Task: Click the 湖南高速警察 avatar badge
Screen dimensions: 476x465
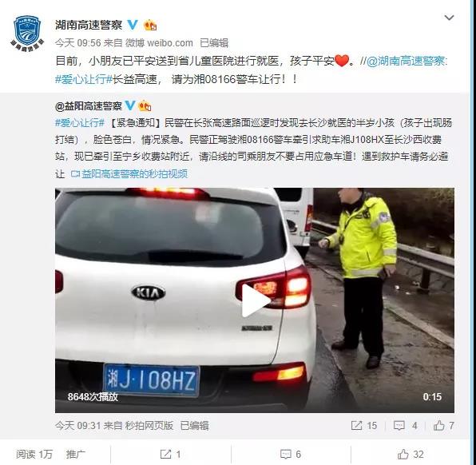Action: click(27, 34)
